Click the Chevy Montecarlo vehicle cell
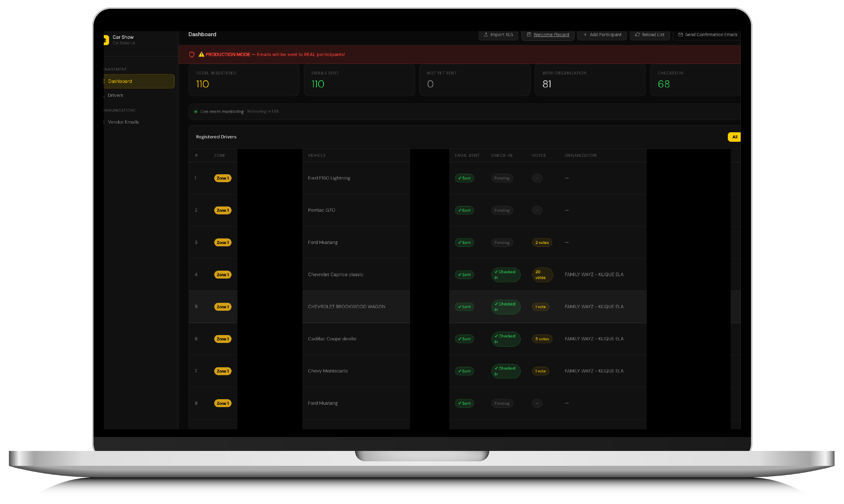This screenshot has width=844, height=504. click(x=327, y=371)
